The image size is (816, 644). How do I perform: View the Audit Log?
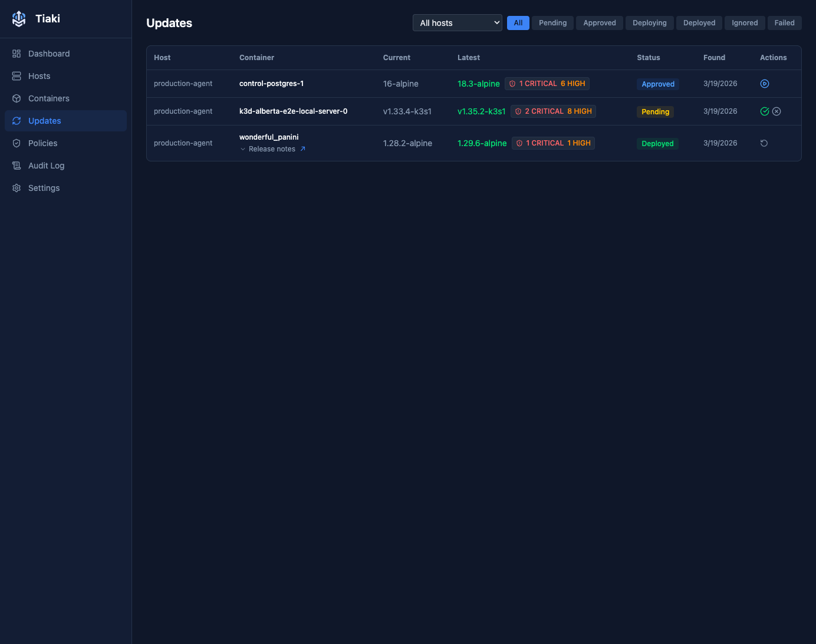click(65, 166)
